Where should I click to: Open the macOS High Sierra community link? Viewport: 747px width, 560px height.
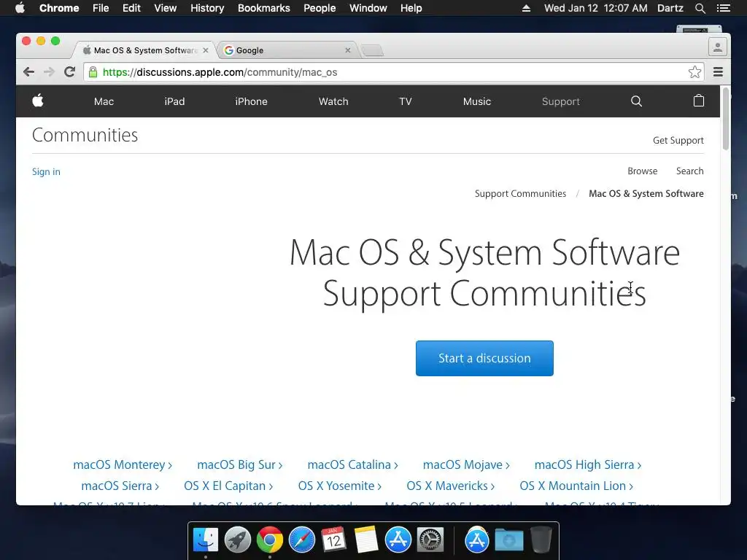(588, 464)
